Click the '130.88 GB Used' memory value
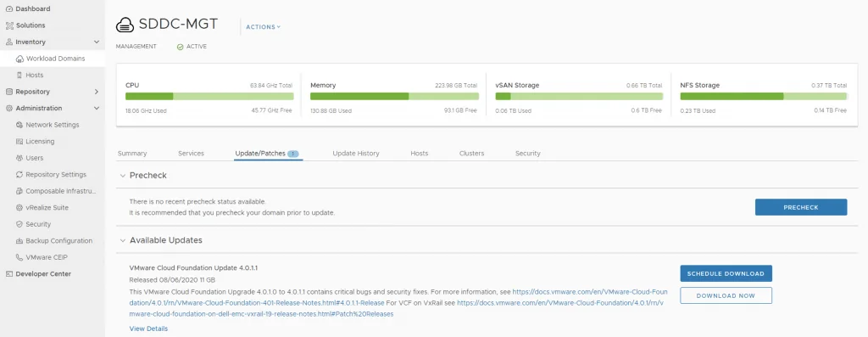 [x=331, y=111]
